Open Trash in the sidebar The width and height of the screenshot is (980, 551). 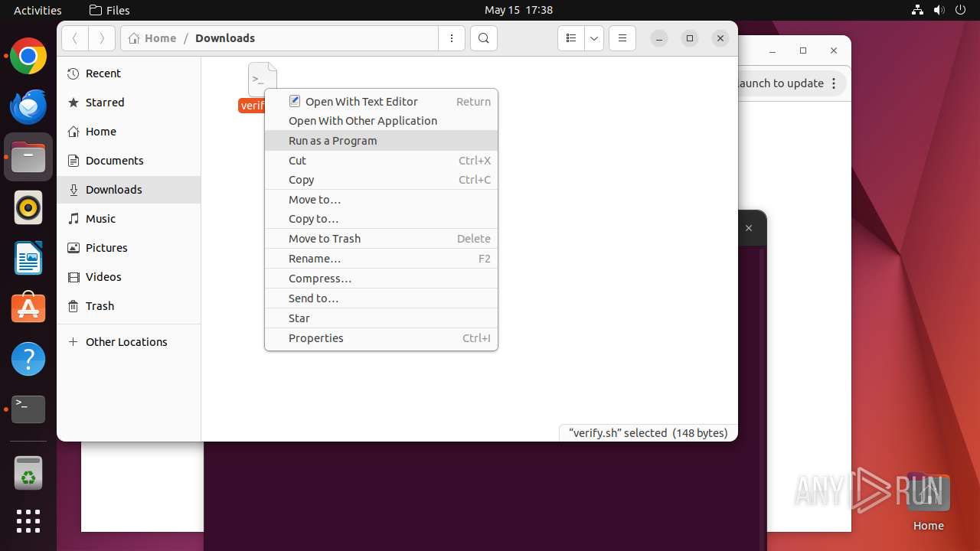pos(129,306)
